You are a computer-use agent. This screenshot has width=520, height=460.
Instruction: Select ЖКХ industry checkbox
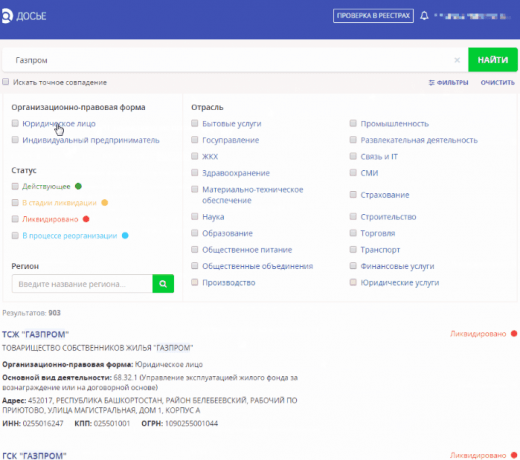(x=195, y=156)
